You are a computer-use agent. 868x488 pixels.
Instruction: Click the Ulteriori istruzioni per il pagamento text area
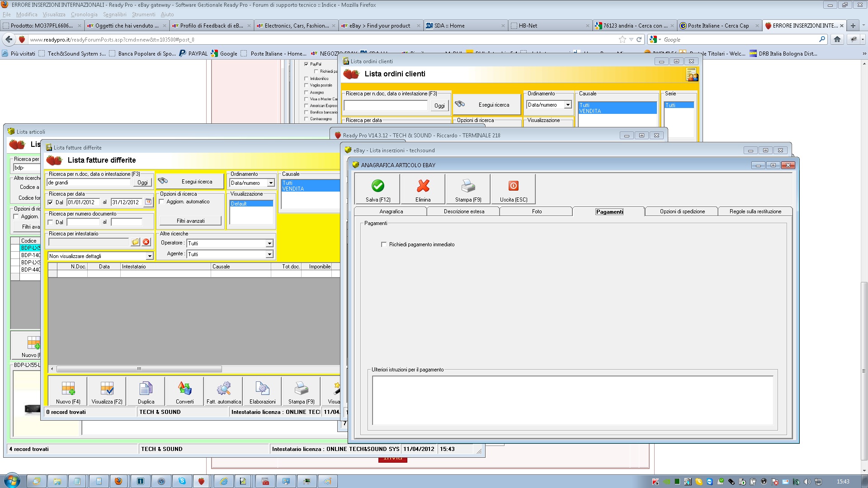(572, 400)
